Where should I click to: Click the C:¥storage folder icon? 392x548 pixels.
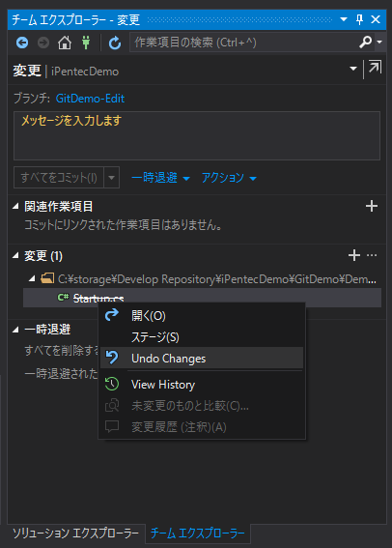pyautogui.click(x=47, y=278)
